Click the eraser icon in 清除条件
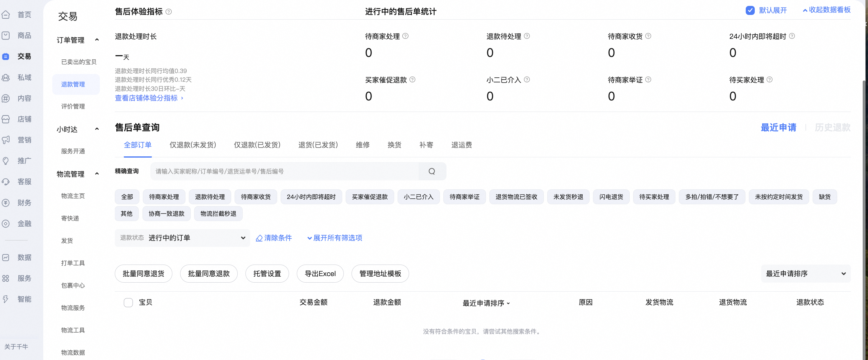 click(259, 238)
